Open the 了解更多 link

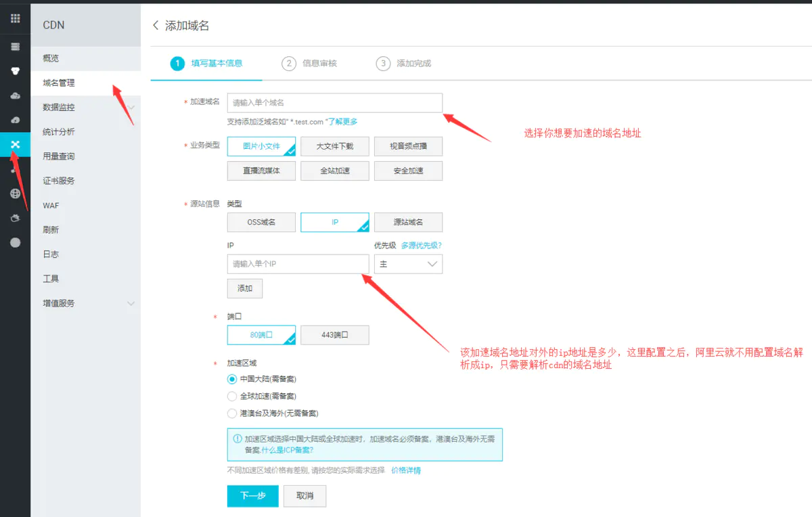click(342, 122)
